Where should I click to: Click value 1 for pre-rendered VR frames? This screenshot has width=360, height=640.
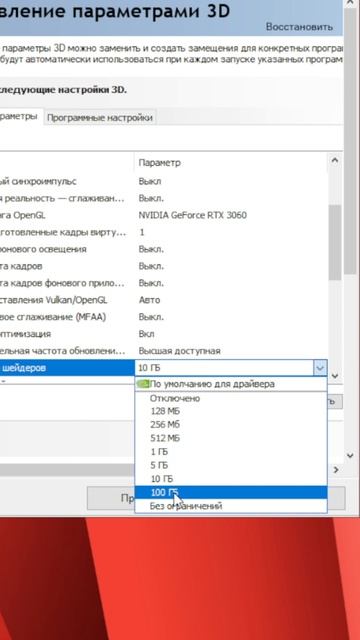[x=142, y=232]
